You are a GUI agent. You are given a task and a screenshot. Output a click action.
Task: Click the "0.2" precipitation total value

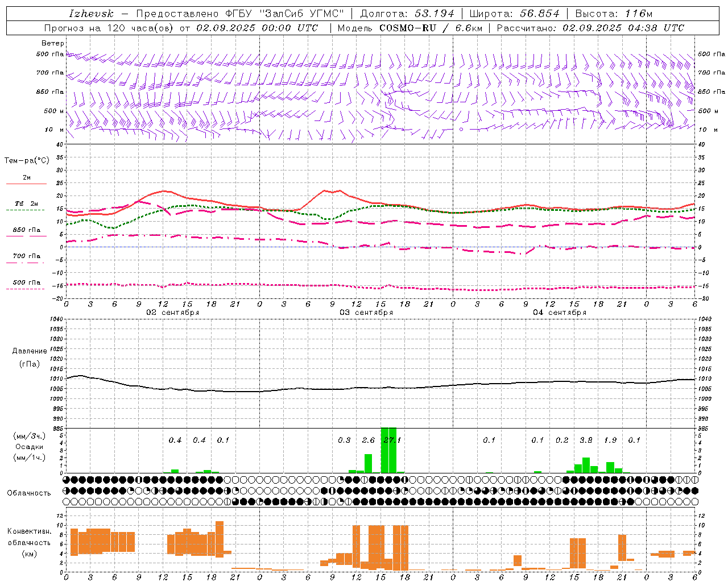(561, 440)
